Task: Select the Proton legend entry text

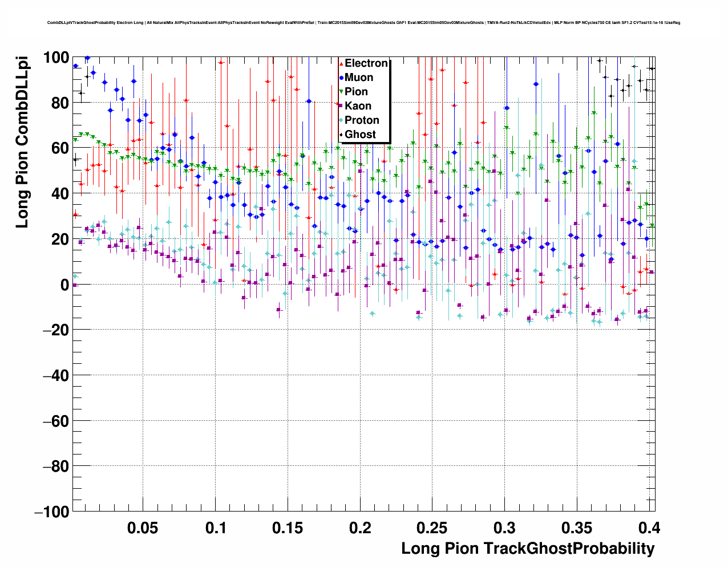Action: pyautogui.click(x=362, y=120)
